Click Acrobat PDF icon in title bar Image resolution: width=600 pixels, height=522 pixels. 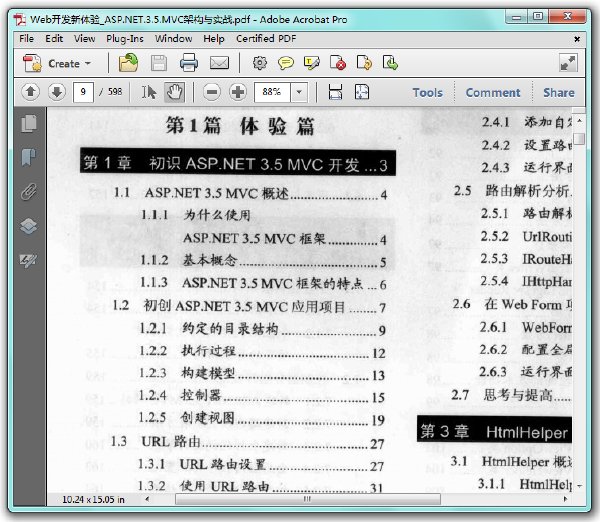pyautogui.click(x=20, y=20)
